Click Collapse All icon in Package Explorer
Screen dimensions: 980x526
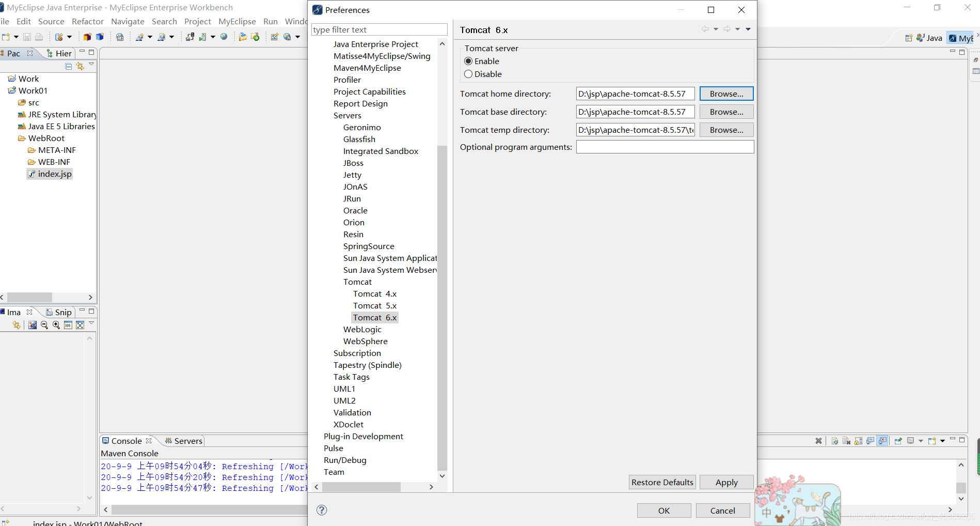tap(68, 66)
